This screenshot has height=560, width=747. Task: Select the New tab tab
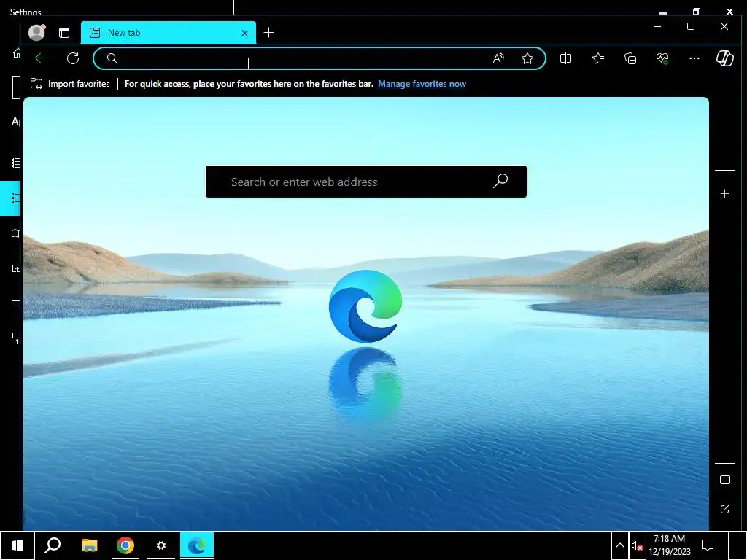(x=169, y=32)
